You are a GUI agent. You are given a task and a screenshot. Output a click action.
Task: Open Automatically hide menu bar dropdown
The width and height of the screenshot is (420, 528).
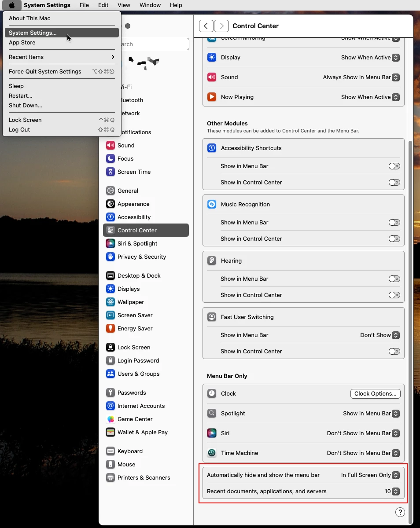[x=370, y=475]
